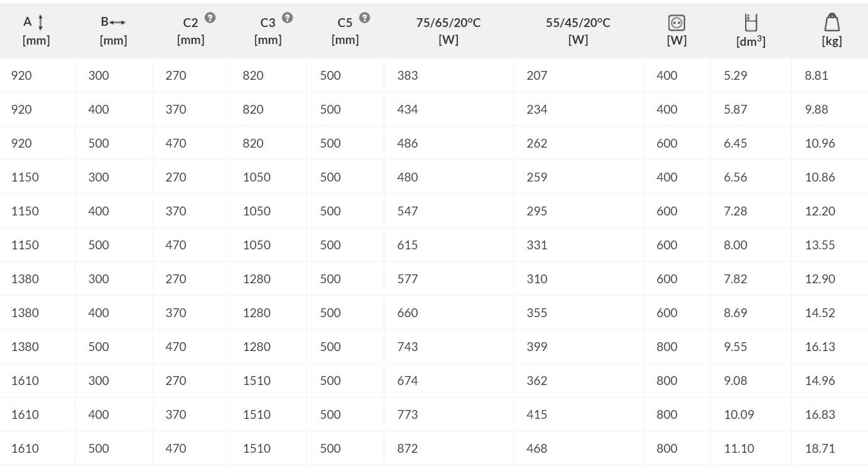Click the question mark beside C3
Screen dimensions: 868x476
[x=287, y=18]
